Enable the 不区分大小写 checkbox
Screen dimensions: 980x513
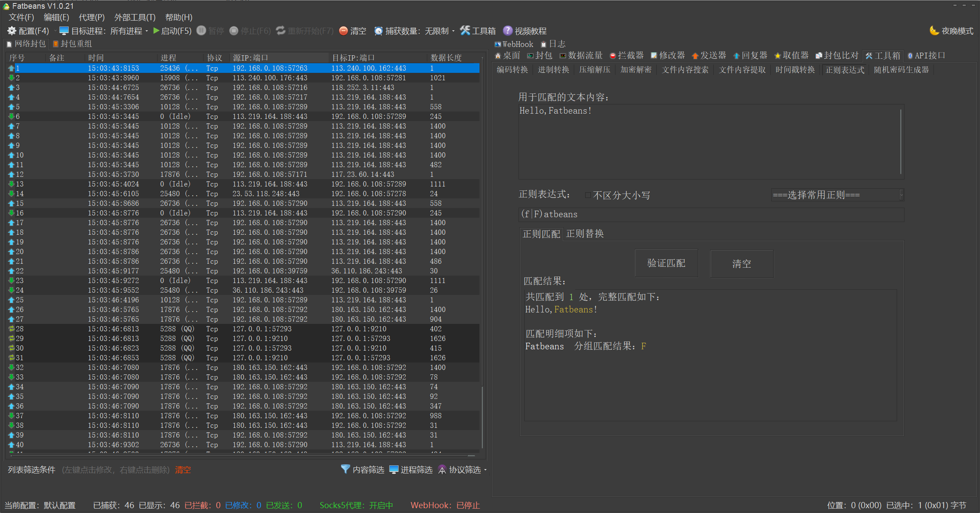coord(588,195)
